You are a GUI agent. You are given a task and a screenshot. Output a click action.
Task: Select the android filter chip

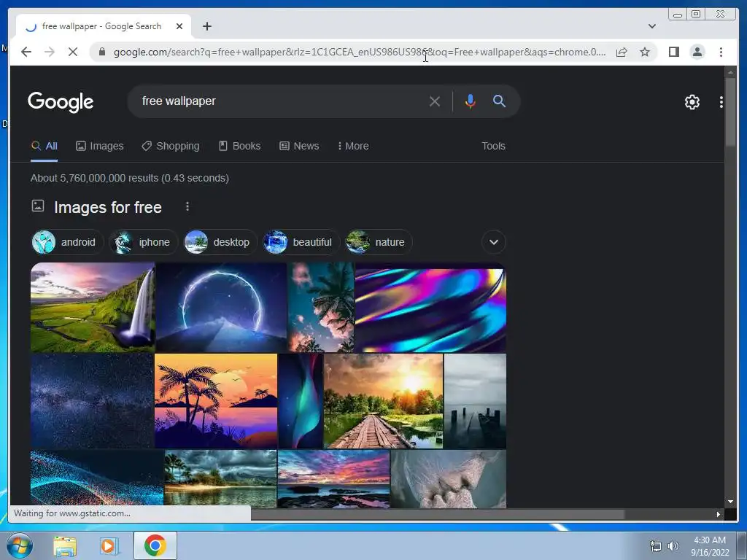tap(66, 242)
